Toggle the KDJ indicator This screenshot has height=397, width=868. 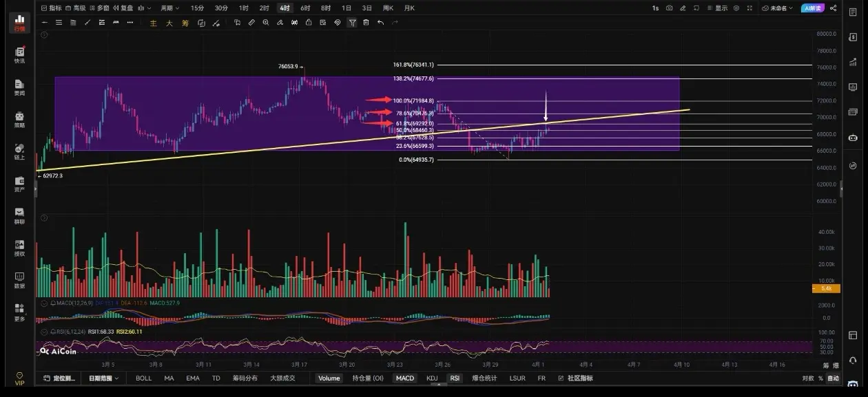[x=432, y=378]
